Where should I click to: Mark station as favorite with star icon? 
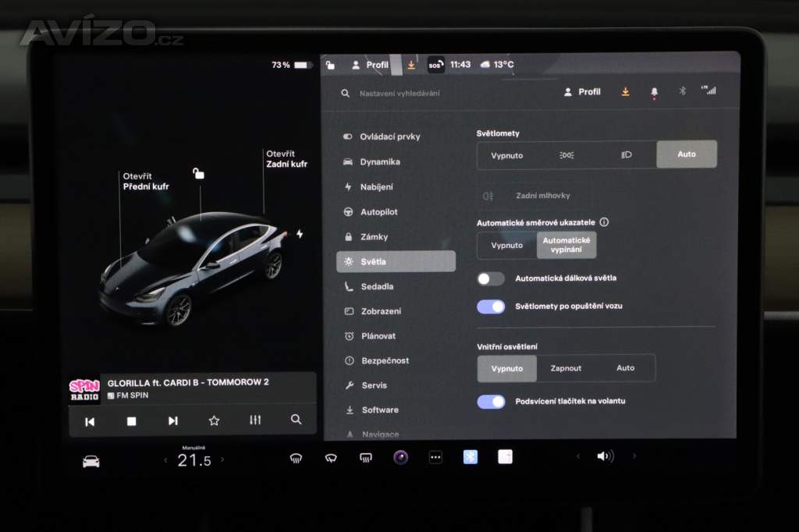(x=214, y=420)
